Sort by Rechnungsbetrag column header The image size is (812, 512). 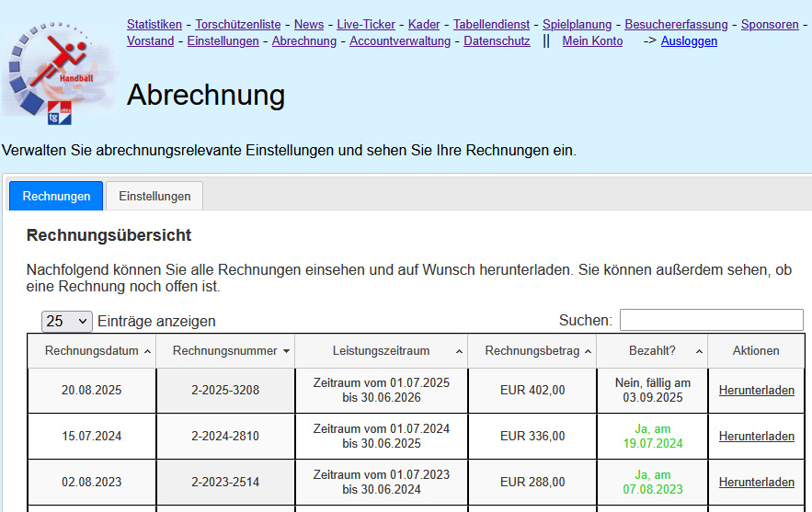[x=532, y=351]
